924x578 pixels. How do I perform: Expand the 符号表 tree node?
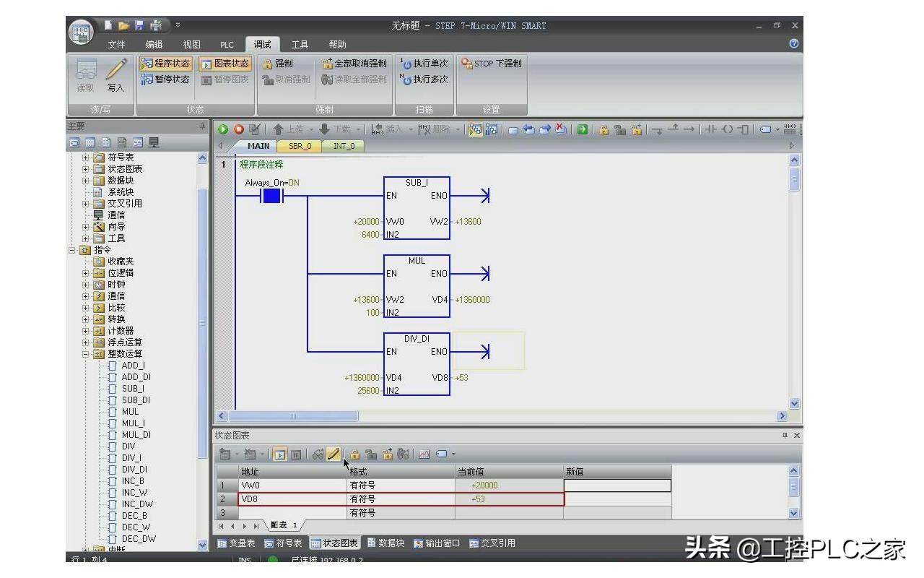(x=87, y=158)
